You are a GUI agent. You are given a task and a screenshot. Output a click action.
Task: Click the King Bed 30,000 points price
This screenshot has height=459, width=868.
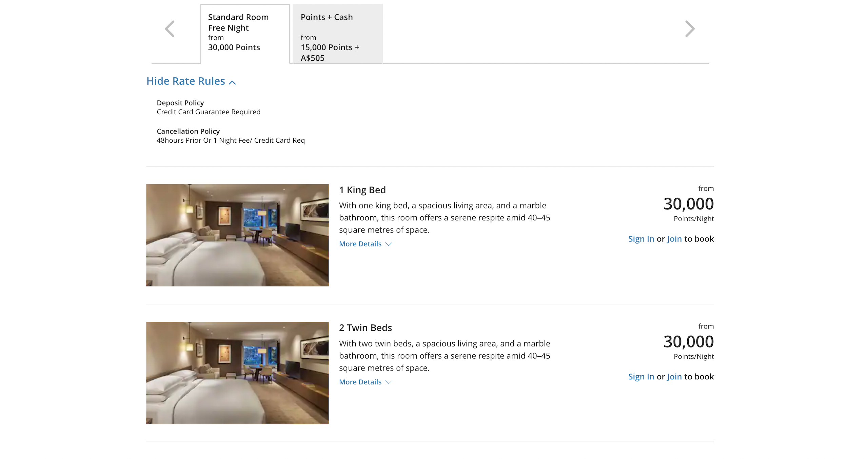tap(688, 204)
